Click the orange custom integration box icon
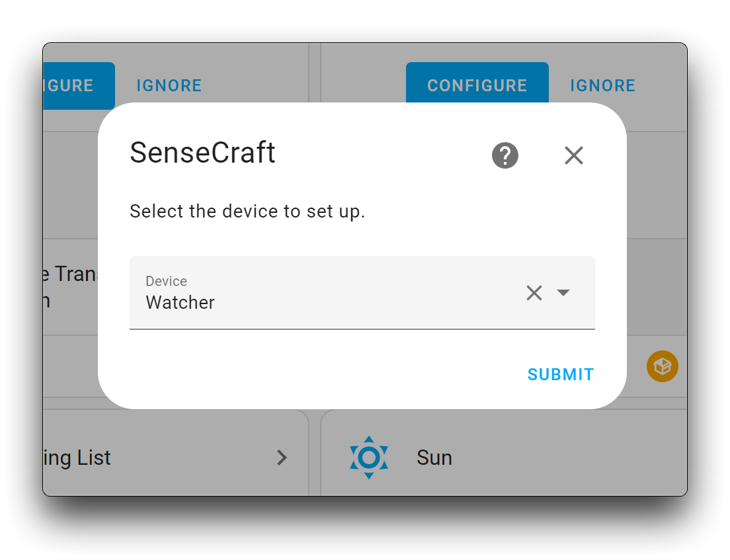Image resolution: width=730 pixels, height=560 pixels. click(x=662, y=366)
